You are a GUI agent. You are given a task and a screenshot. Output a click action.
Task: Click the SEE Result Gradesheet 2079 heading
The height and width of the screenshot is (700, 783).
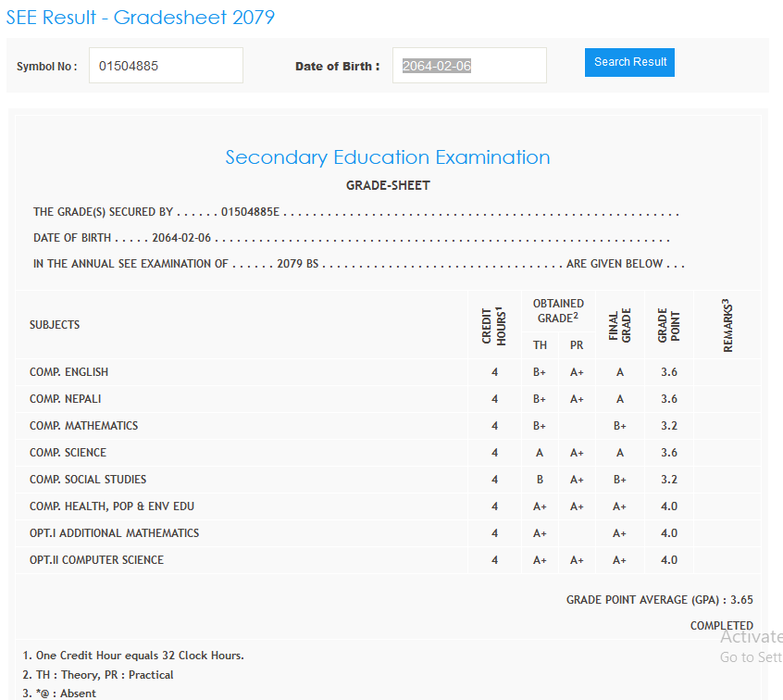pos(140,18)
